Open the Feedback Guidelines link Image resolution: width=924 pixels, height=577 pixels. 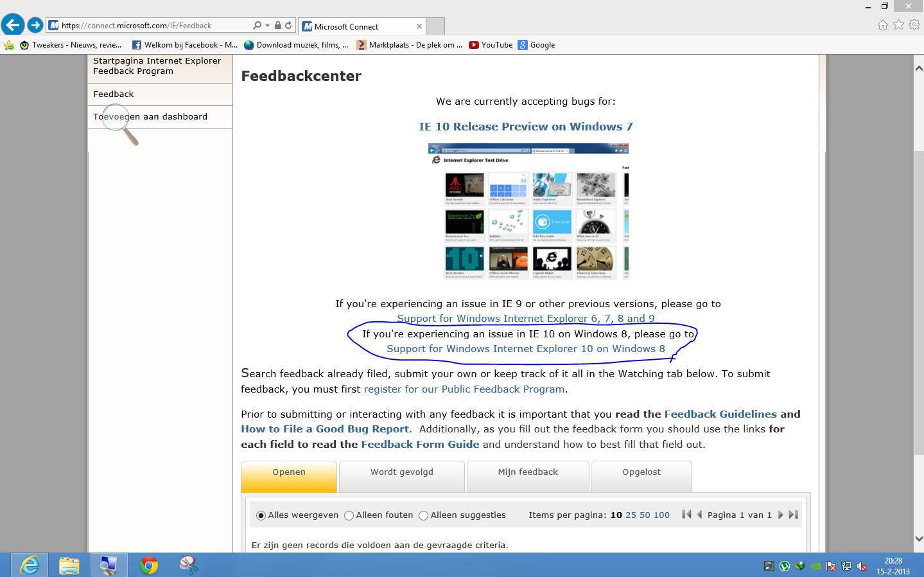(720, 414)
